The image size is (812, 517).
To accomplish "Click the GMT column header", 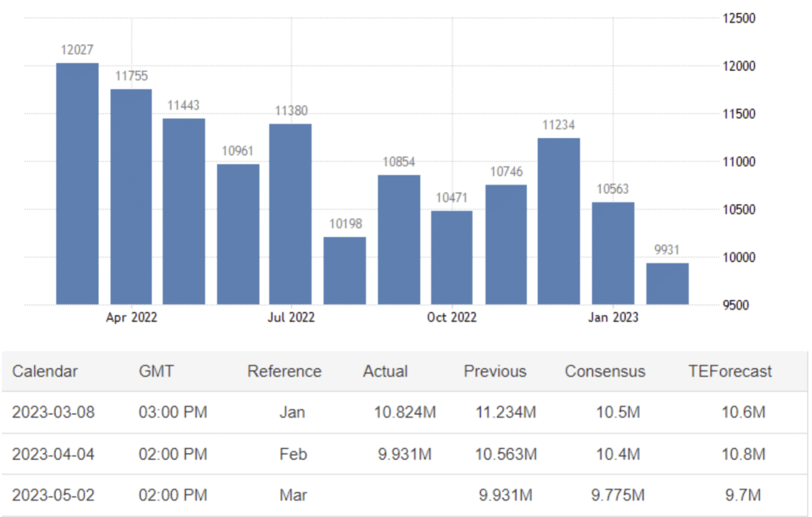I will tap(156, 372).
